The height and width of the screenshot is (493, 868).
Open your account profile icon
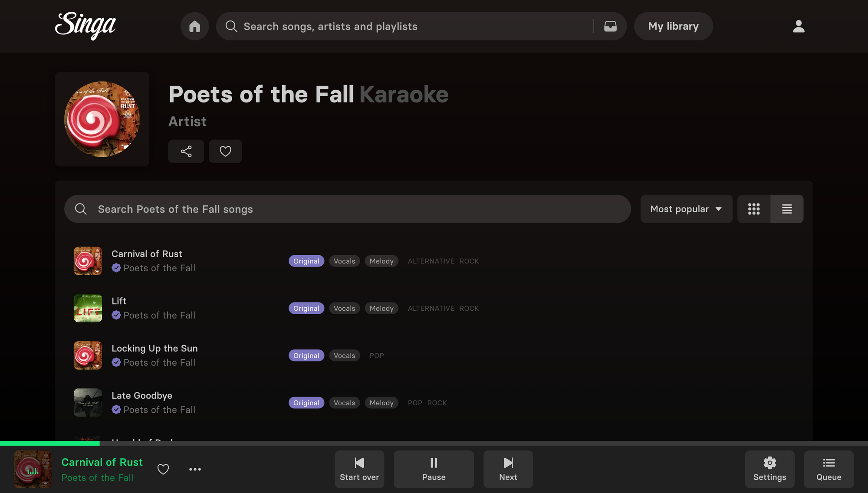click(799, 27)
